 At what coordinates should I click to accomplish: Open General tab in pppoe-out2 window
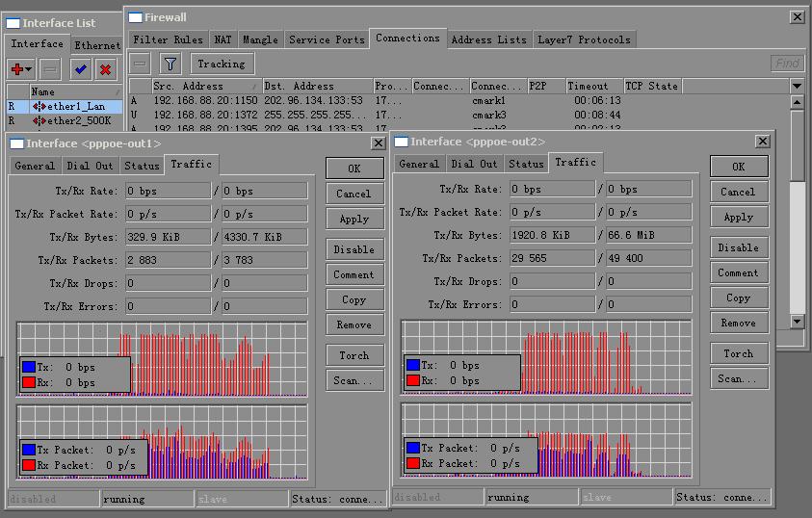click(x=419, y=164)
